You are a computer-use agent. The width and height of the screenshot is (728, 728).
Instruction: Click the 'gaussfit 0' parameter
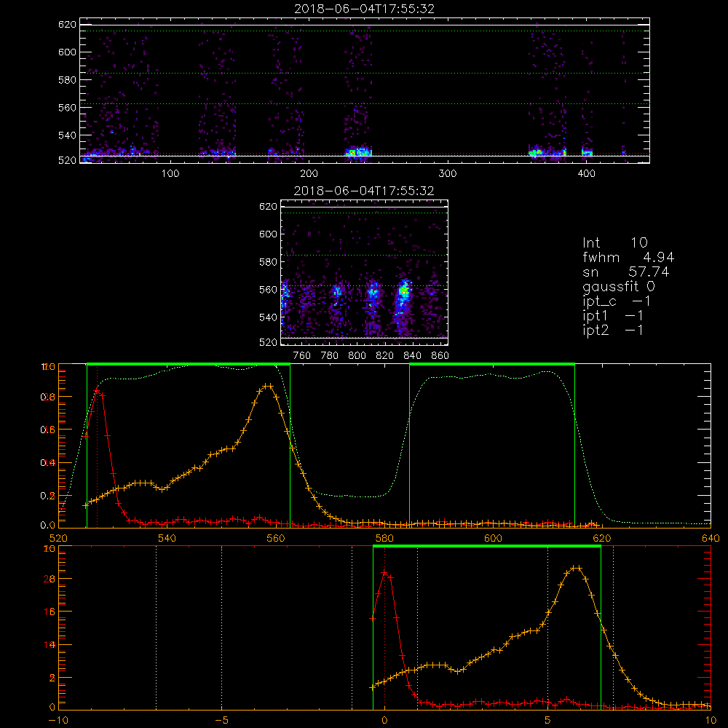click(618, 286)
